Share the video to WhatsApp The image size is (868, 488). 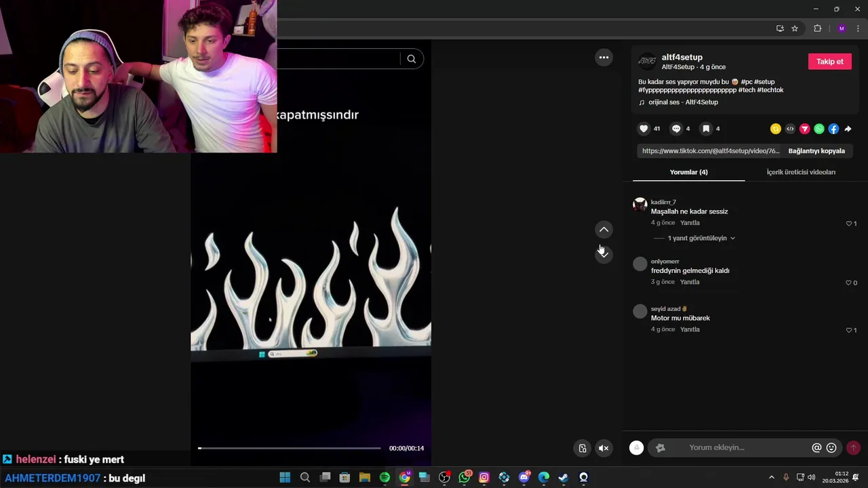(819, 129)
